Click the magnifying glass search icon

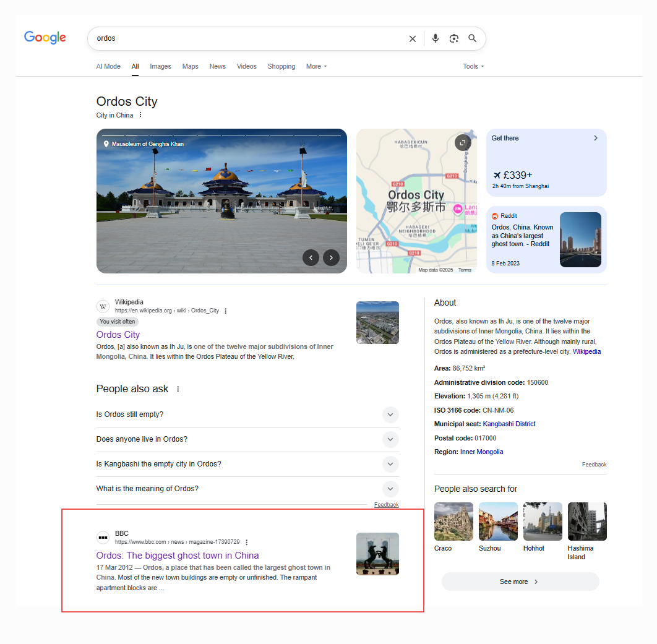472,38
